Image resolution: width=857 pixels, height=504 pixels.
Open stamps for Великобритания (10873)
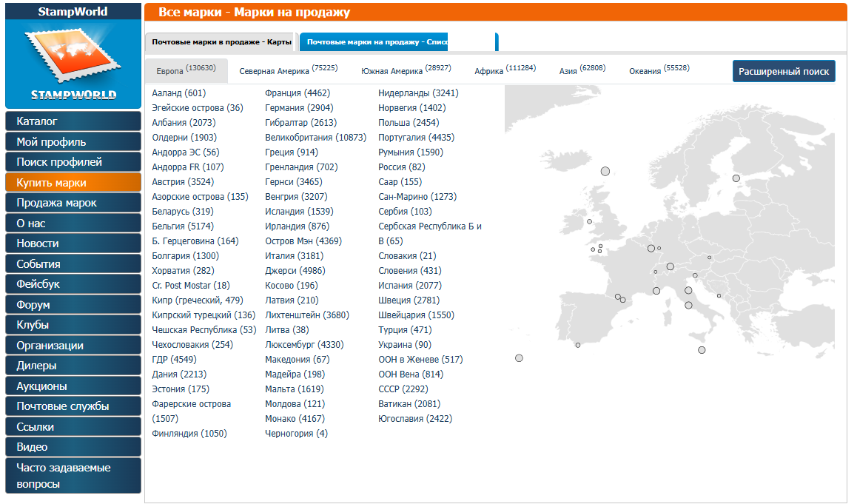point(315,138)
